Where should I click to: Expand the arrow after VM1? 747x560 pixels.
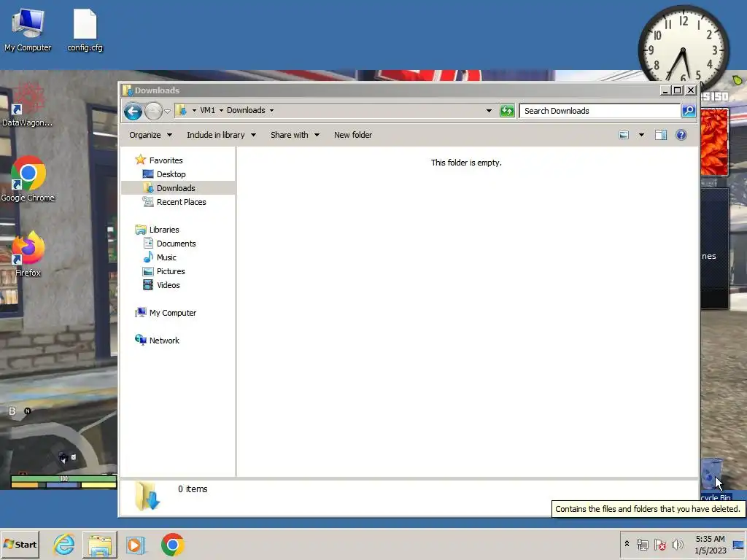click(221, 111)
